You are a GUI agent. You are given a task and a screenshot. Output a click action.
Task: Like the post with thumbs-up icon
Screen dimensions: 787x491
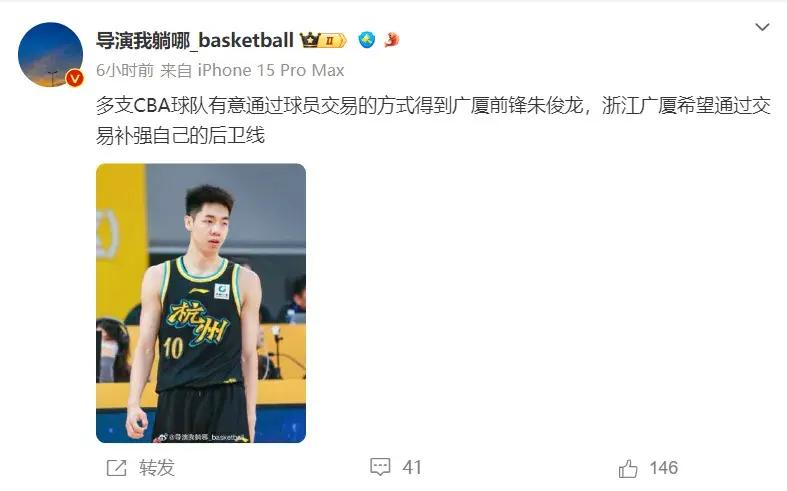click(x=628, y=468)
